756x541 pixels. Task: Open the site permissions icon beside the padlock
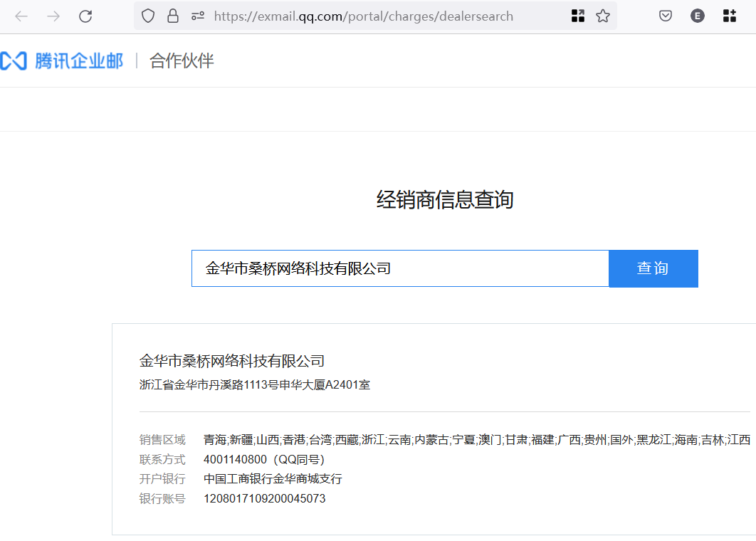coord(197,16)
